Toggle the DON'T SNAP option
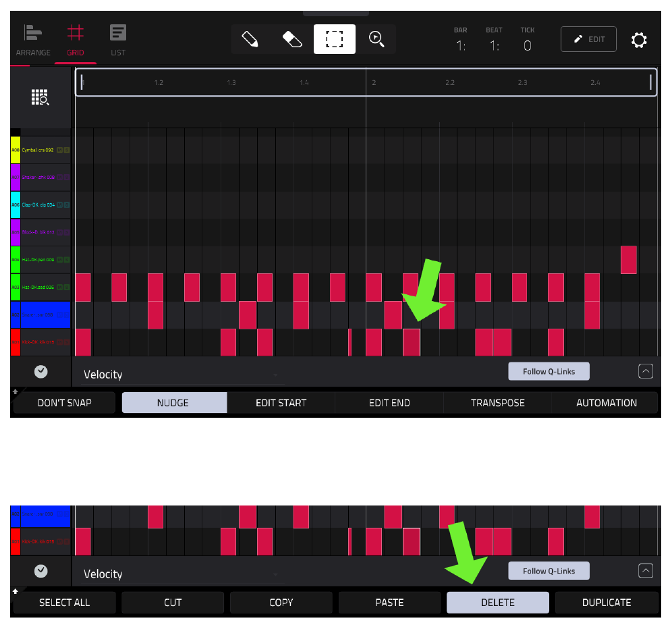672x629 pixels. tap(64, 403)
